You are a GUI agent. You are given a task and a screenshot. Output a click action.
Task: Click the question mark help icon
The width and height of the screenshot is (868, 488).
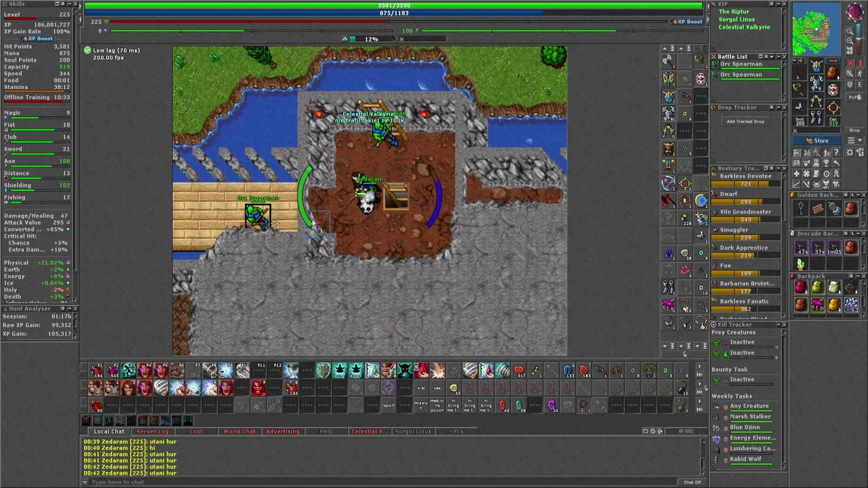[835, 153]
